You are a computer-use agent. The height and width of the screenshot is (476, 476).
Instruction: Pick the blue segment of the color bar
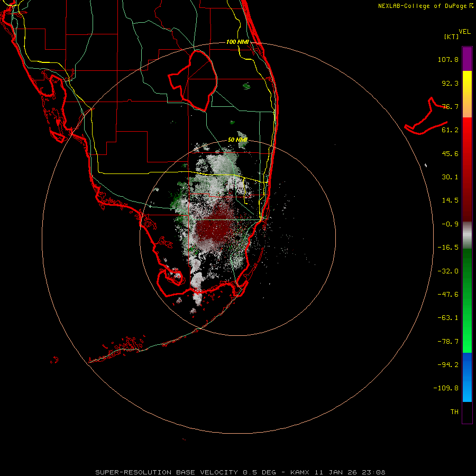coord(467,377)
